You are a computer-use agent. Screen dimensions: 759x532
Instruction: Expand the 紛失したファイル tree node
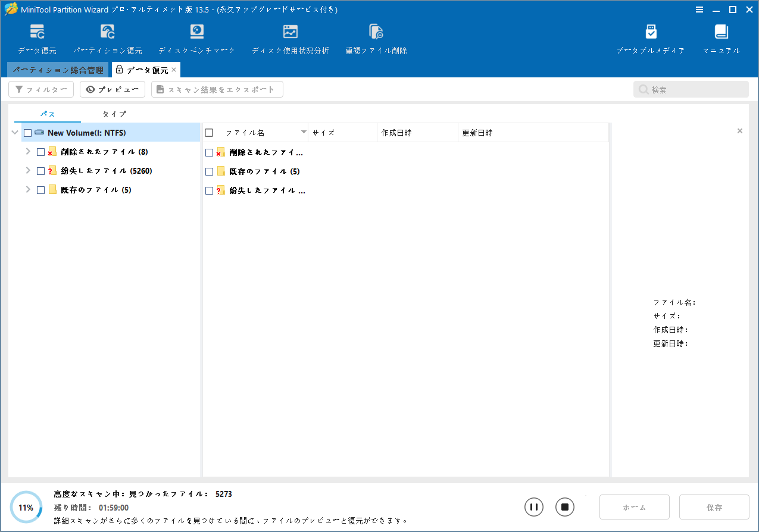[x=27, y=171]
